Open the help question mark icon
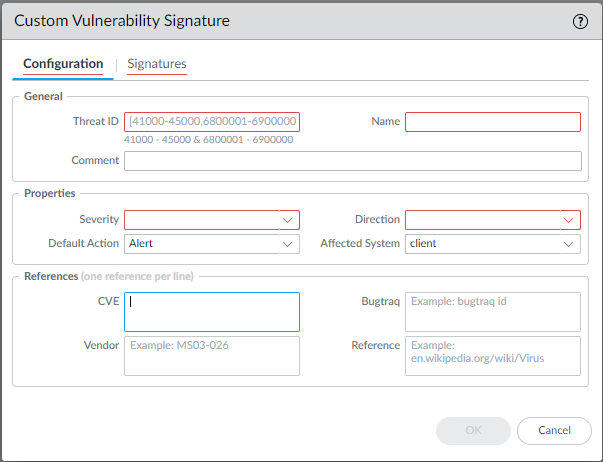 click(579, 21)
